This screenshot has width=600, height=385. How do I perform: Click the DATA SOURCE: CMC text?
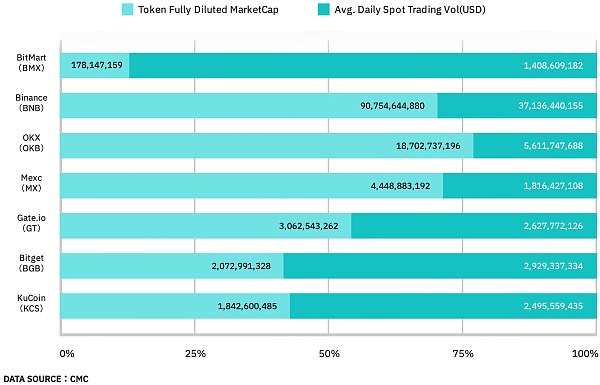pos(46,379)
